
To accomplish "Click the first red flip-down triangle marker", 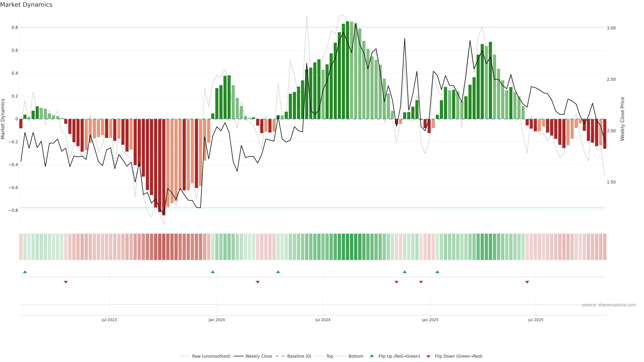I will (66, 282).
